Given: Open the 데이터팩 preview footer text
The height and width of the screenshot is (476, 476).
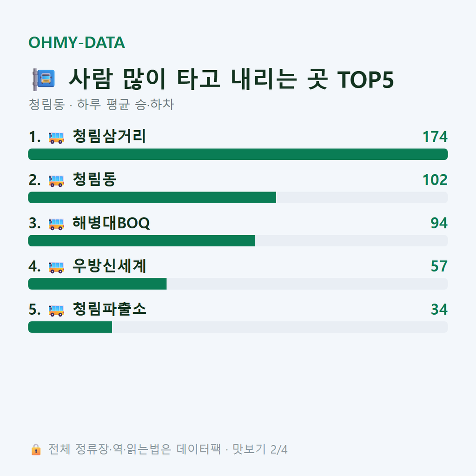Looking at the screenshot, I should click(168, 450).
